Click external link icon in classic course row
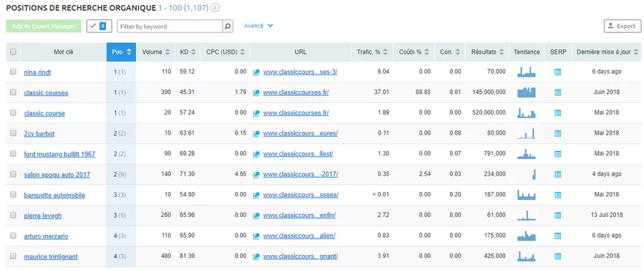644x270 pixels. click(256, 113)
